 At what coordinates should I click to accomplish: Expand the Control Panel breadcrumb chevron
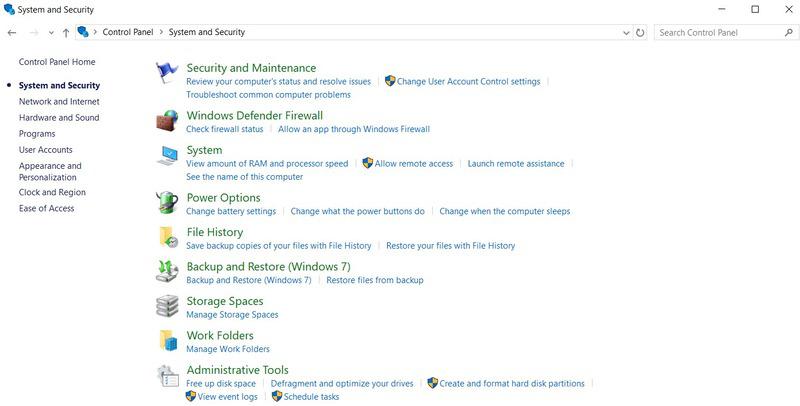[161, 32]
